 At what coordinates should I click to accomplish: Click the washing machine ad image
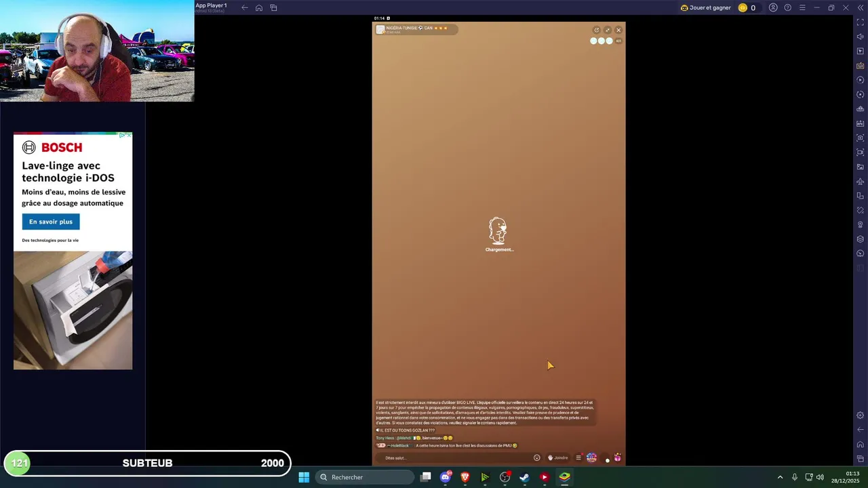pyautogui.click(x=73, y=310)
